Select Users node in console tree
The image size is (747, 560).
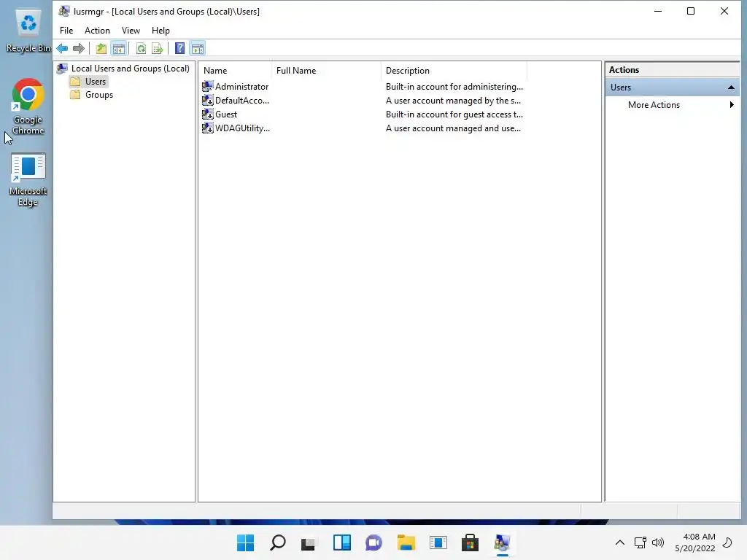(x=96, y=82)
